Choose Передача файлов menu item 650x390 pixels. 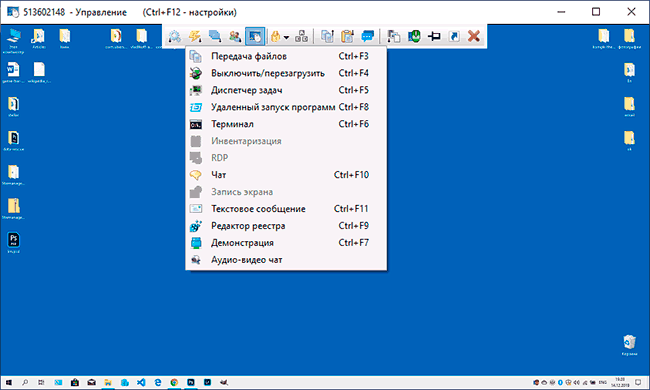pos(286,56)
